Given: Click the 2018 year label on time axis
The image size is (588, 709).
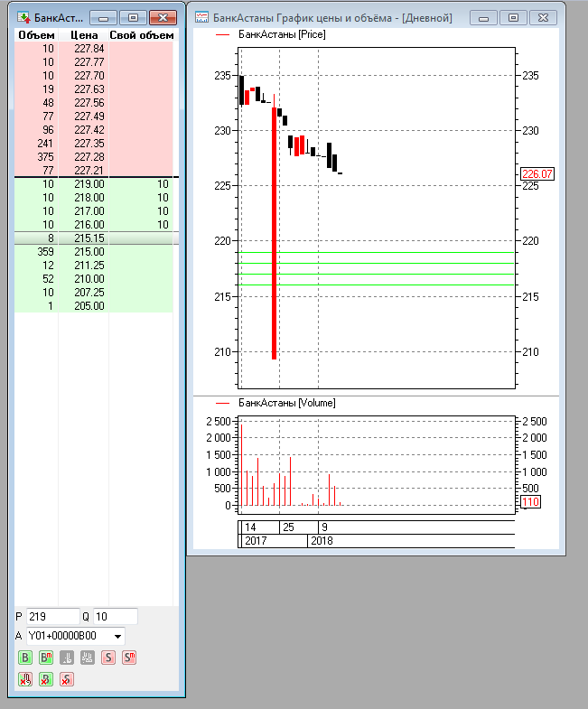Looking at the screenshot, I should click(322, 541).
